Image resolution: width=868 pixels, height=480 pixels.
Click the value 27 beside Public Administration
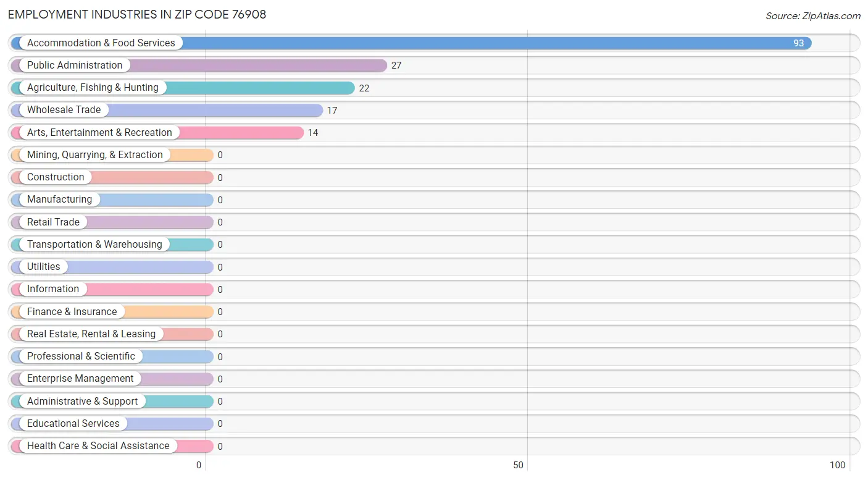(x=396, y=65)
